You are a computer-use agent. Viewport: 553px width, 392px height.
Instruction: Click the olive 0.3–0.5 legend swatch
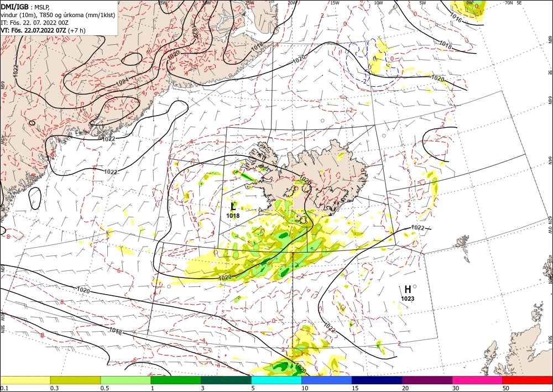(x=75, y=380)
